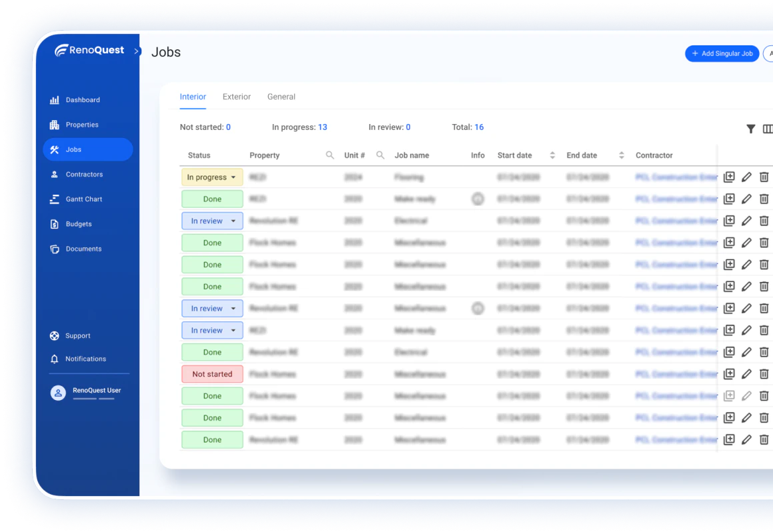The image size is (773, 532).
Task: Open In review dropdown for Electrical job
Action: (x=212, y=221)
